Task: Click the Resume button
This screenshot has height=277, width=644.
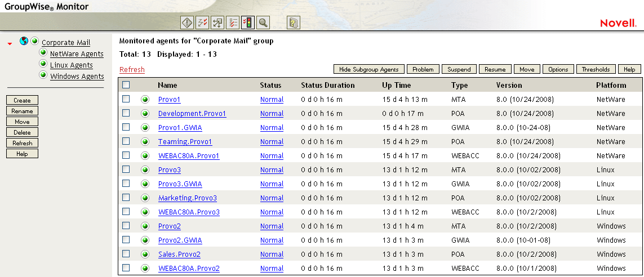Action: point(495,69)
